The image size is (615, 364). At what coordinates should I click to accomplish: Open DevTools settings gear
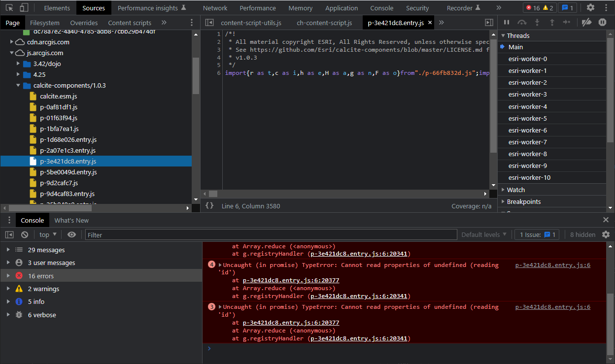(590, 7)
